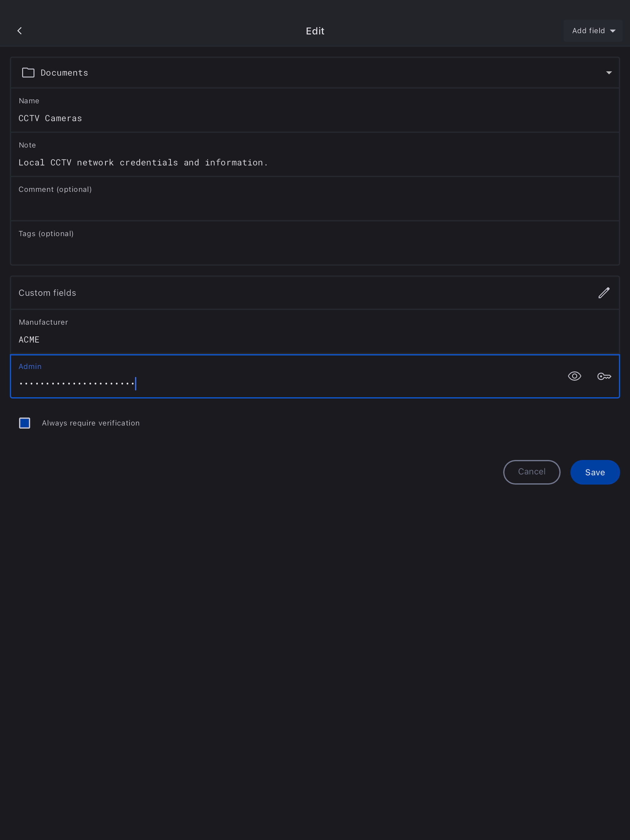Click the Edit page title
630x840 pixels.
(315, 31)
